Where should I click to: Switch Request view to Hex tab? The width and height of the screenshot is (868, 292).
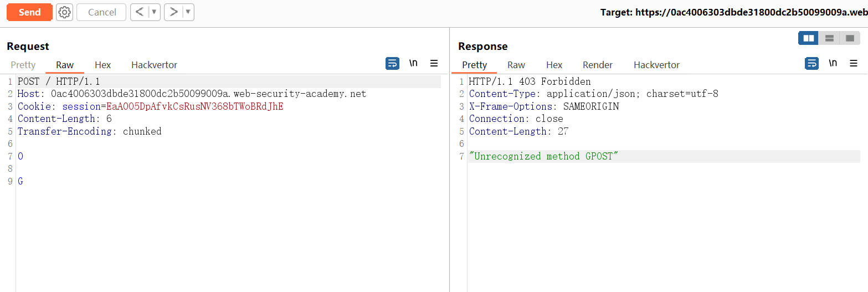coord(102,65)
